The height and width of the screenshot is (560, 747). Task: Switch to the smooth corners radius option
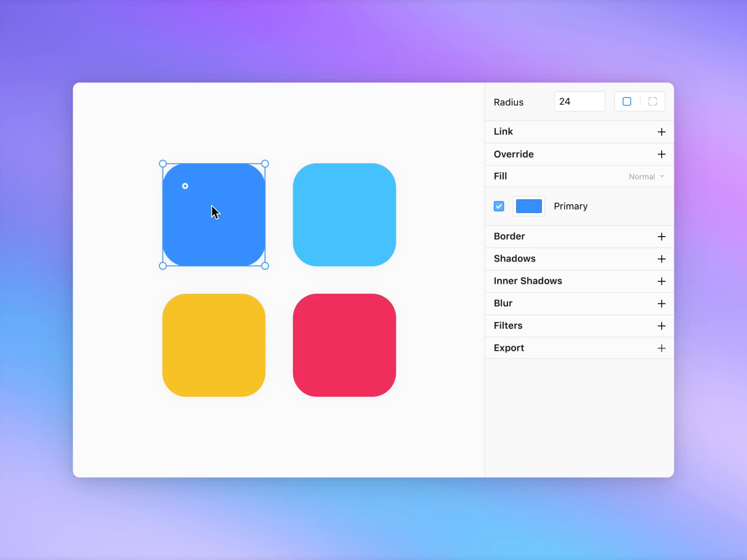coord(652,101)
